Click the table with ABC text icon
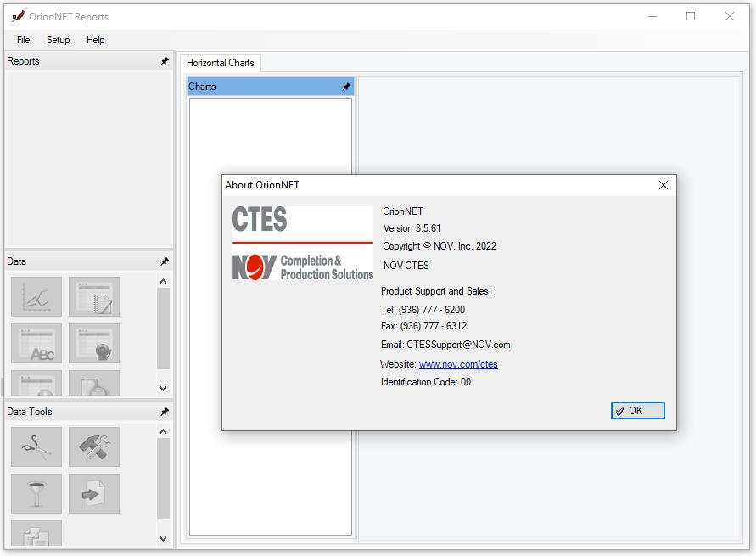The width and height of the screenshot is (756, 556). (36, 343)
